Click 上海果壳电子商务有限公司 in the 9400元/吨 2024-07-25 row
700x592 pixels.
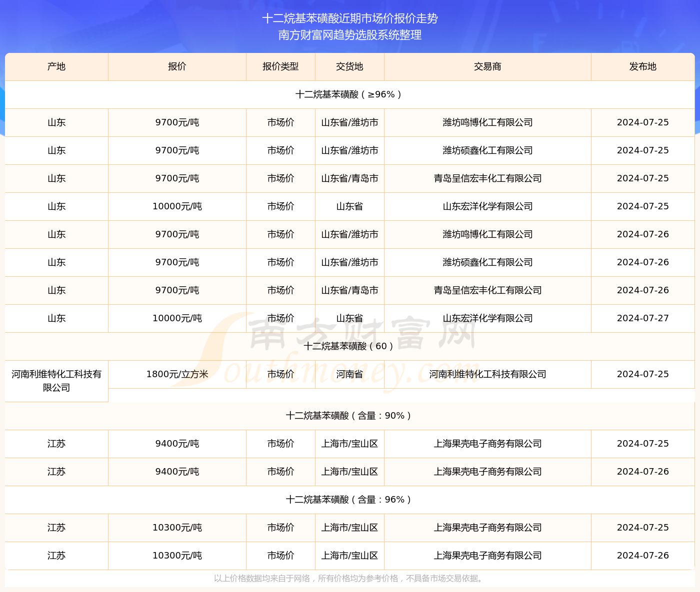[x=487, y=444]
